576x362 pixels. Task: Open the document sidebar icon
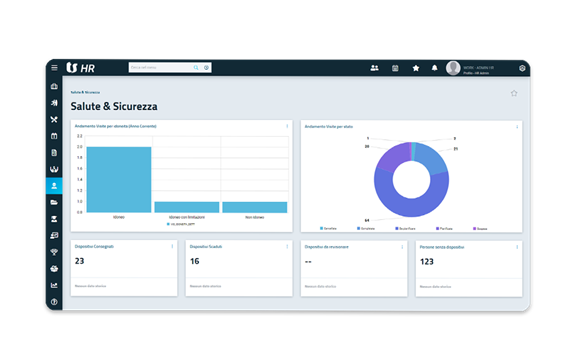tap(54, 153)
